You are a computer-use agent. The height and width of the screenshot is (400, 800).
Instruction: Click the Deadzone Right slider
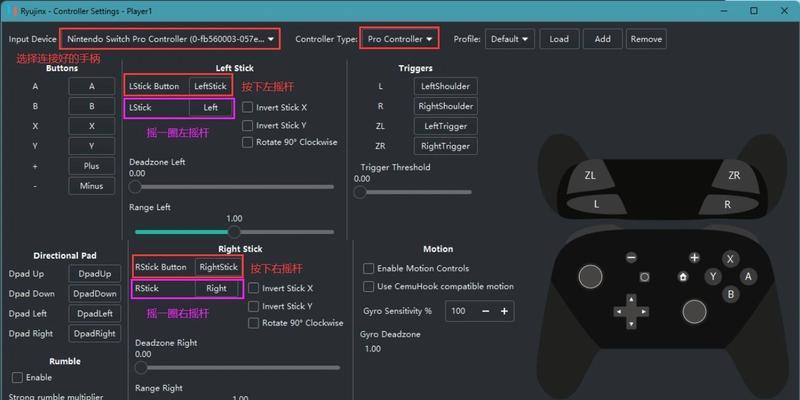pyautogui.click(x=238, y=367)
